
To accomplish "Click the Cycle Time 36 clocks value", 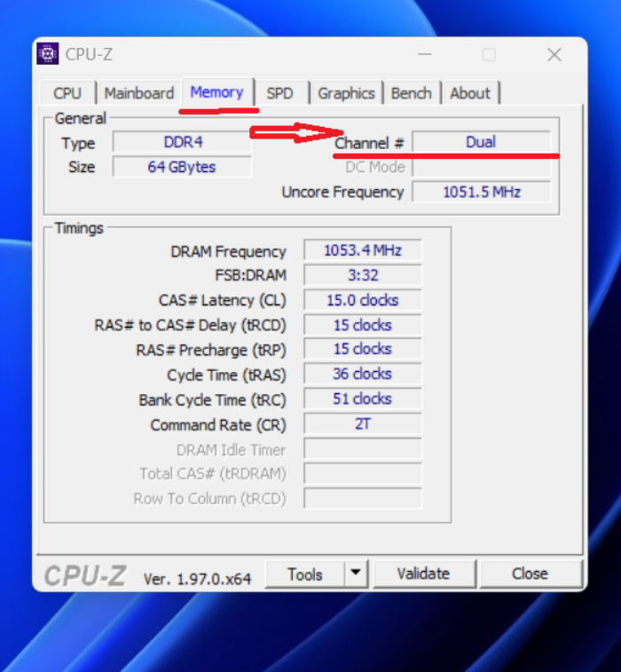I will click(x=363, y=374).
